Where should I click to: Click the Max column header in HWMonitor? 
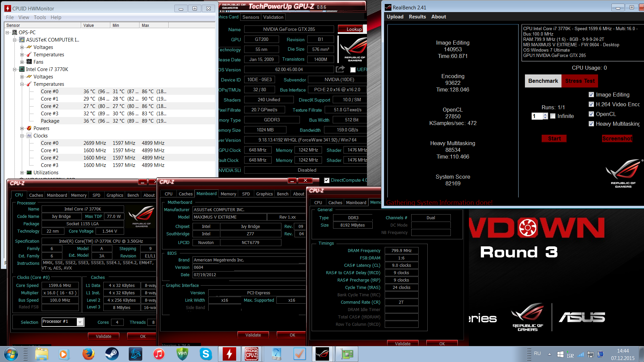pyautogui.click(x=154, y=25)
